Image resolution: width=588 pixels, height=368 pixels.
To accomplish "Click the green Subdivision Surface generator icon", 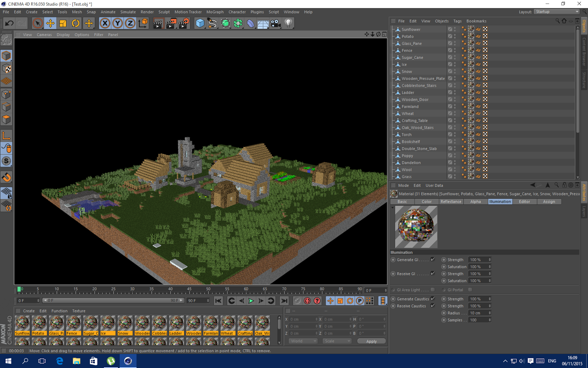I will click(225, 23).
